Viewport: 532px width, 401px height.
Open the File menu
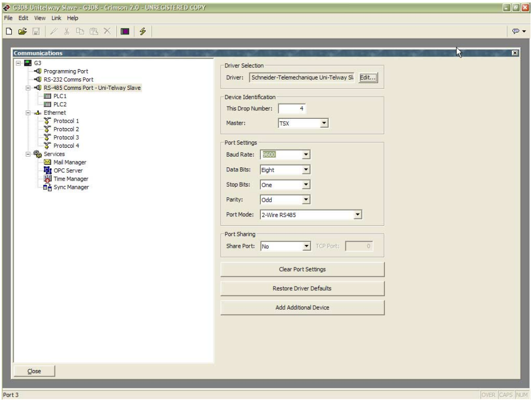click(8, 18)
